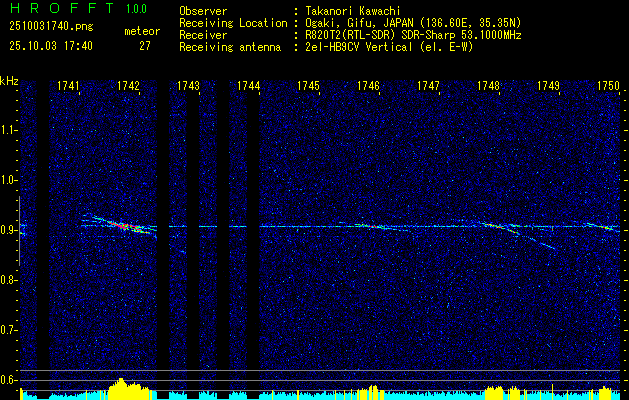Click the 1744 time marker
The height and width of the screenshot is (400, 629).
click(248, 85)
